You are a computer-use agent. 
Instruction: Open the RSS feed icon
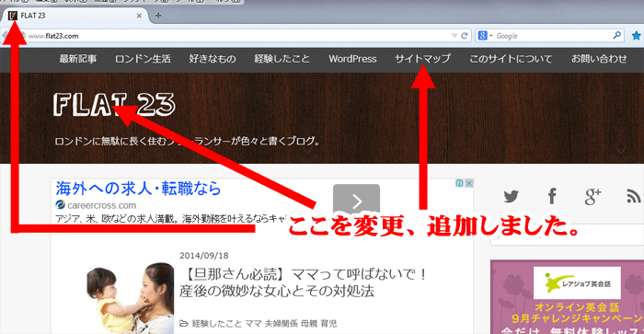point(634,196)
